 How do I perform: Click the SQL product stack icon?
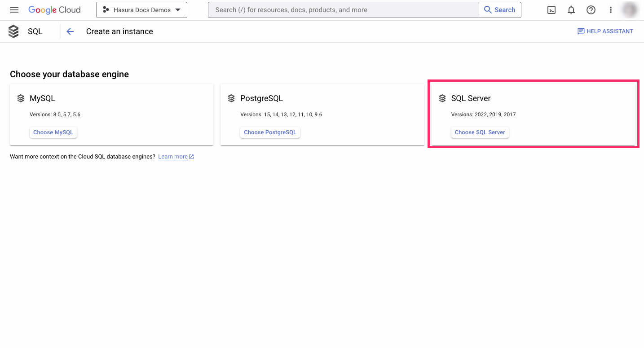point(13,31)
